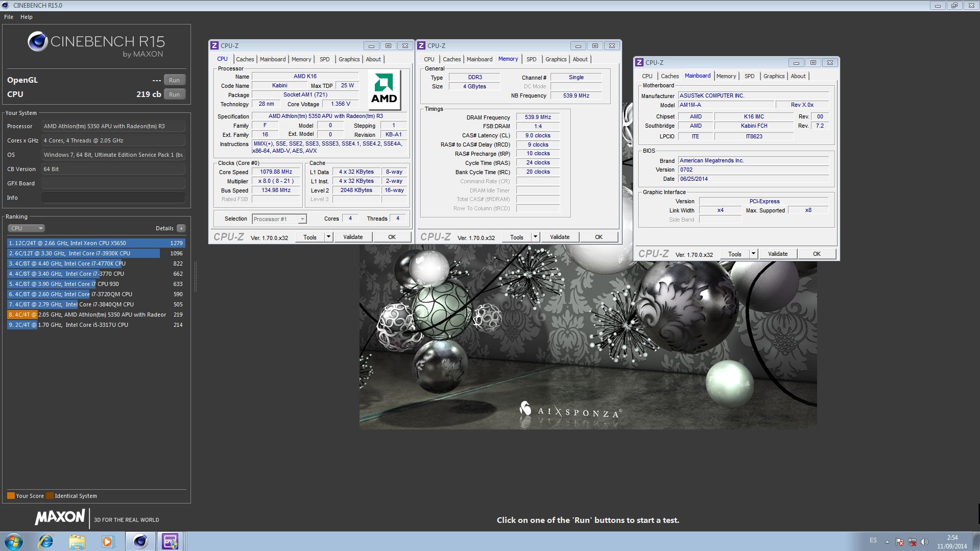Open the Help menu in Cinebench
This screenshot has width=980, height=551.
coord(27,17)
